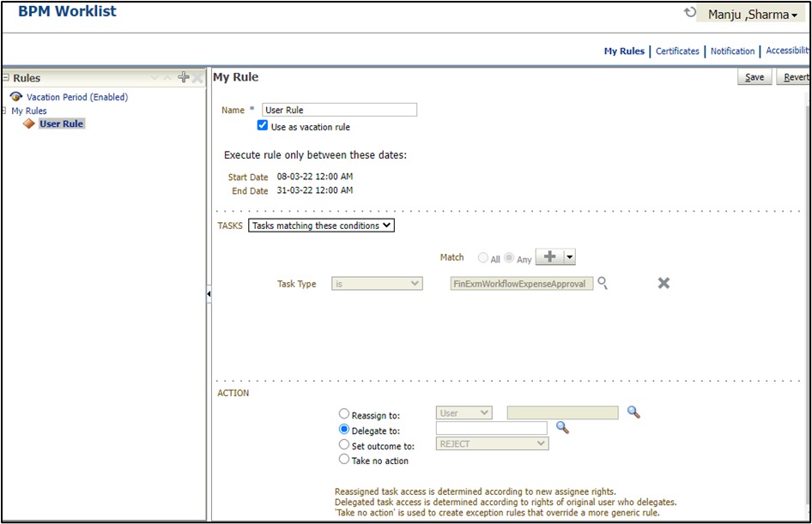Move rule down with Rules header down arrow
Viewport: 812px width, 524px height.
[155, 78]
